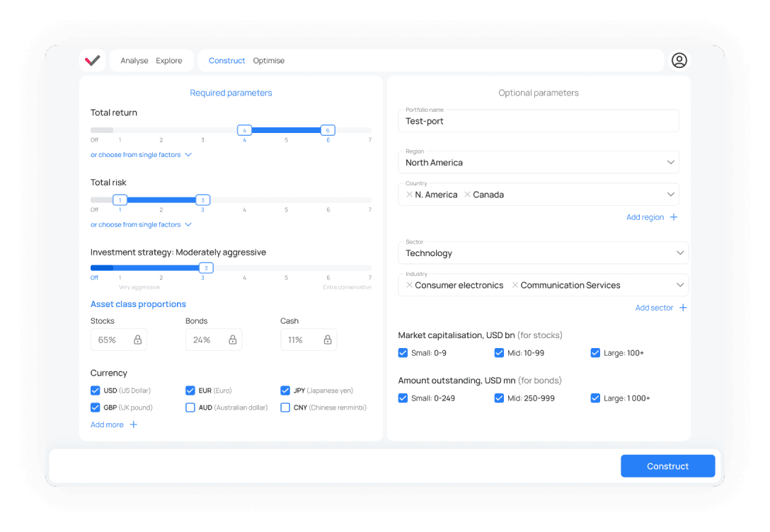The width and height of the screenshot is (770, 532).
Task: Open the Explore tab
Action: (x=169, y=61)
